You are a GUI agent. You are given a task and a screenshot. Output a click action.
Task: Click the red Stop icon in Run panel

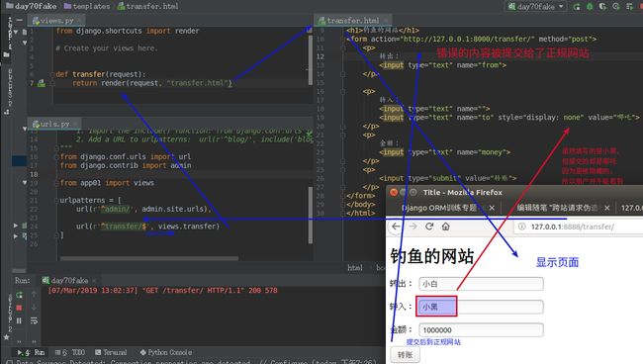19,308
